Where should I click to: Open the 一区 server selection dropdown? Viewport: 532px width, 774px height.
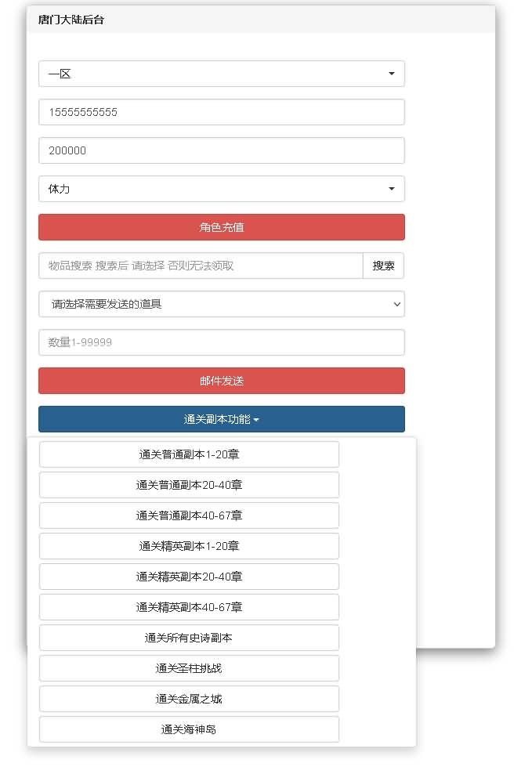(222, 74)
